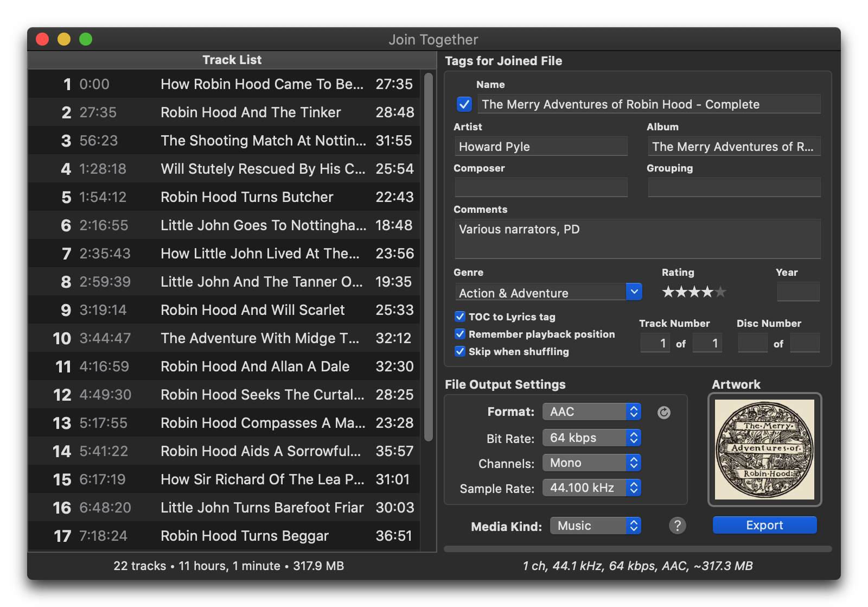Image resolution: width=868 pixels, height=607 pixels.
Task: Select track Robin Hood And The Tinker
Action: pos(224,112)
